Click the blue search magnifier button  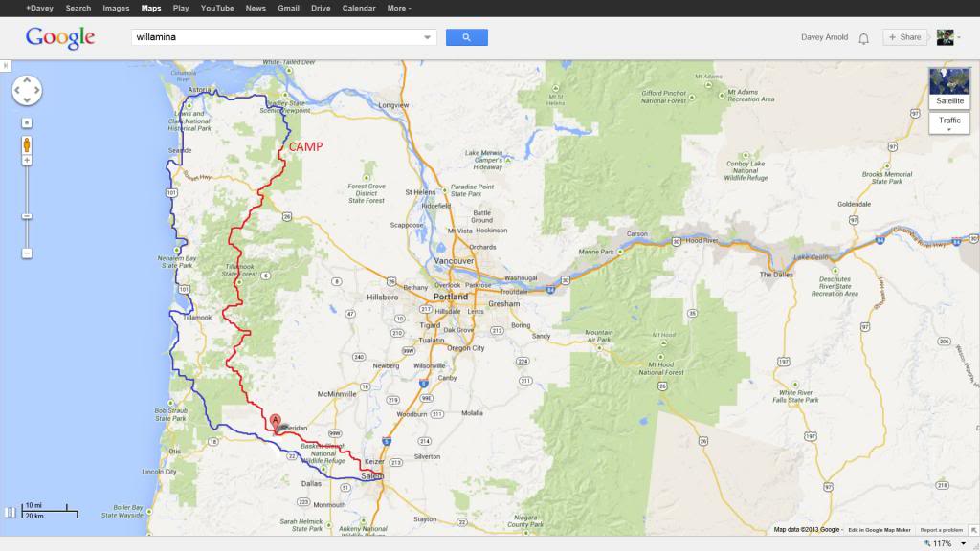[466, 37]
